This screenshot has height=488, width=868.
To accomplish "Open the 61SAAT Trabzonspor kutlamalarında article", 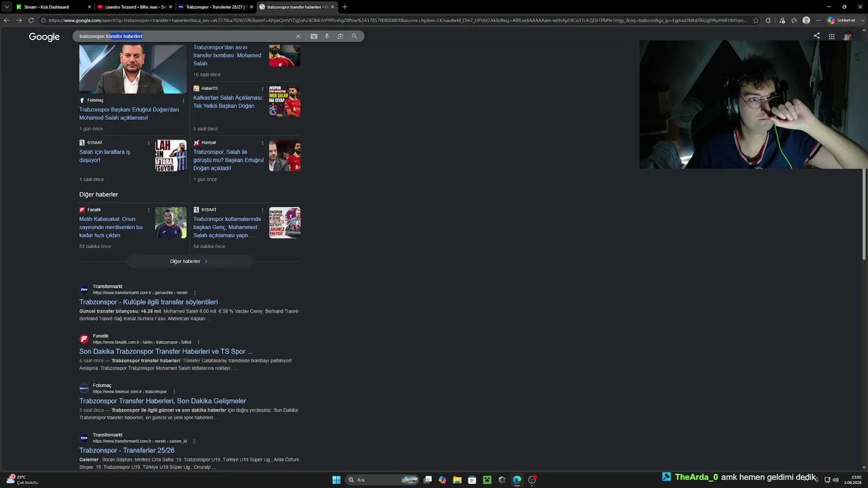I will pos(227,227).
